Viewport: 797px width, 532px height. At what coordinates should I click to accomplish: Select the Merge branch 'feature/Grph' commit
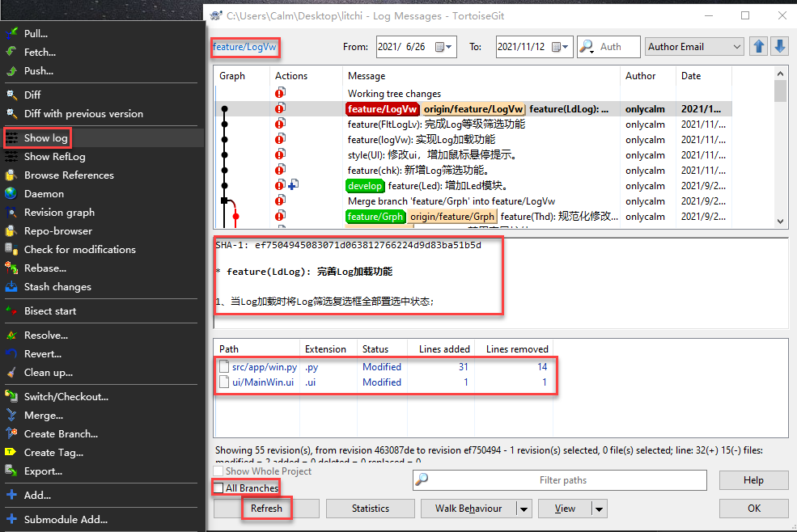(473, 201)
